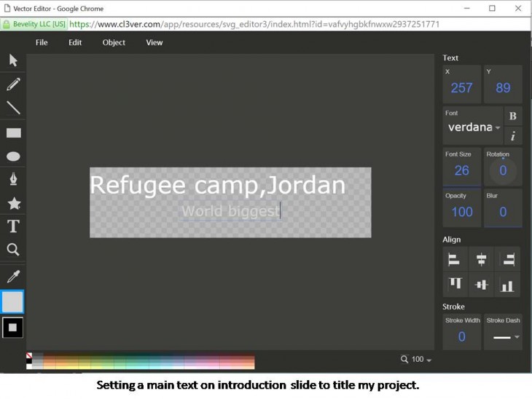The height and width of the screenshot is (399, 532).
Task: Toggle italic text formatting
Action: [512, 136]
